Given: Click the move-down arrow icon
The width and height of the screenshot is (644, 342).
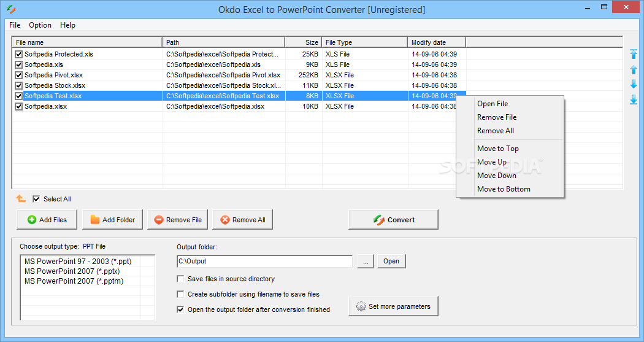Looking at the screenshot, I should pyautogui.click(x=634, y=84).
